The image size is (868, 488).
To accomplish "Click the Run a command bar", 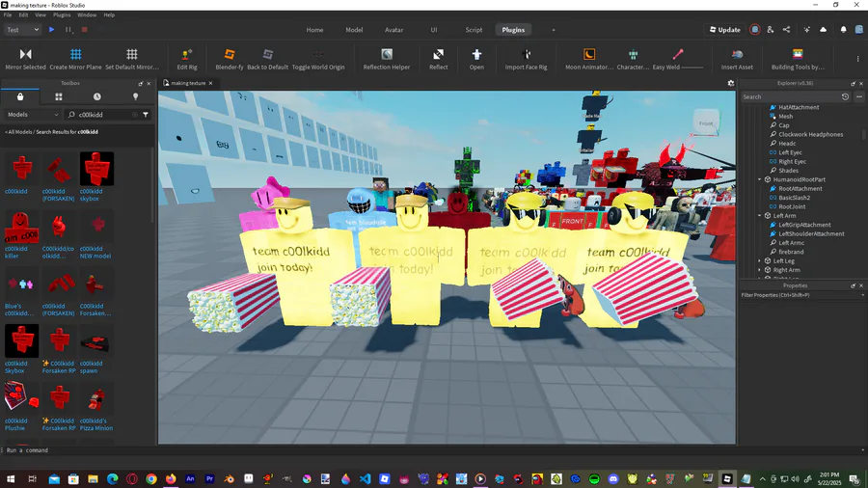I will coord(432,450).
